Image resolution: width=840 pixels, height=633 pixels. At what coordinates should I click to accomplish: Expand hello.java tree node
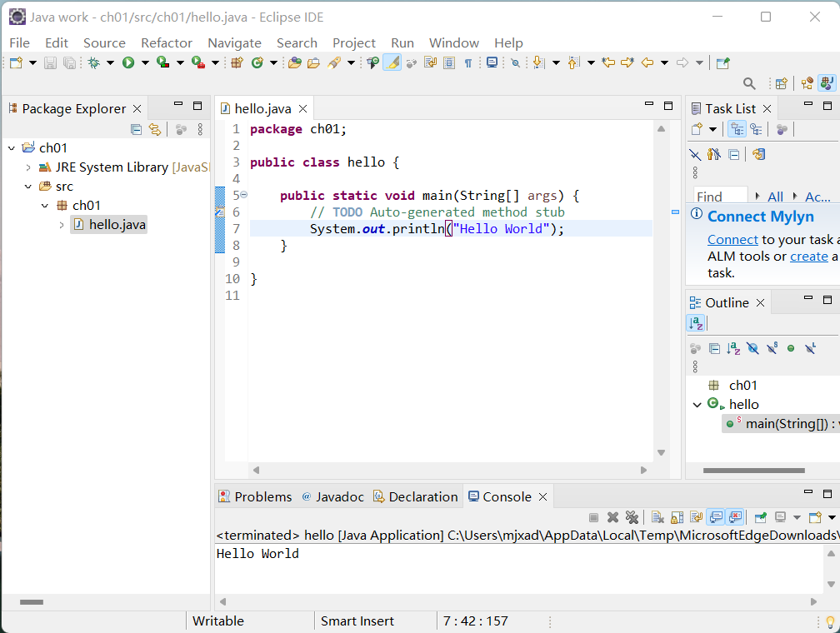pos(62,225)
